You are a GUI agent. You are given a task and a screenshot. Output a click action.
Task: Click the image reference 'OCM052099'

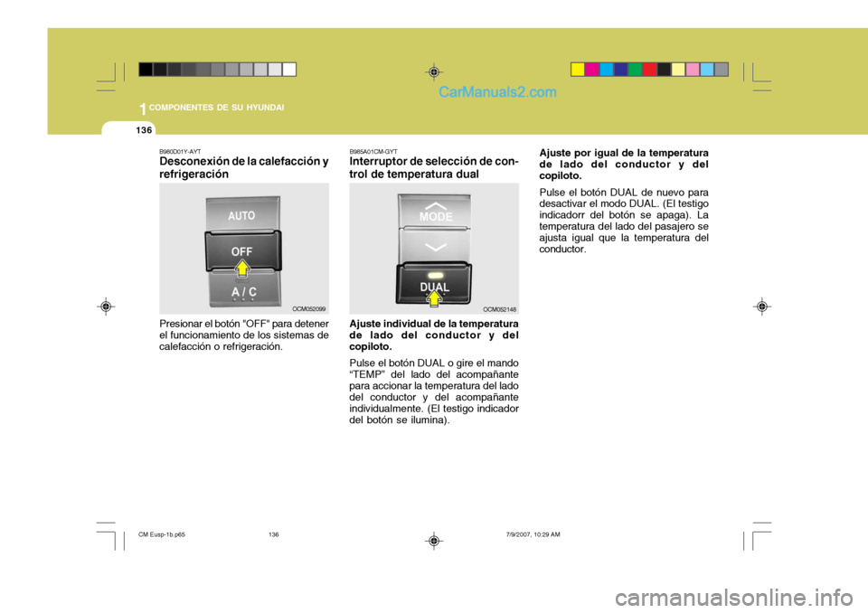click(309, 309)
